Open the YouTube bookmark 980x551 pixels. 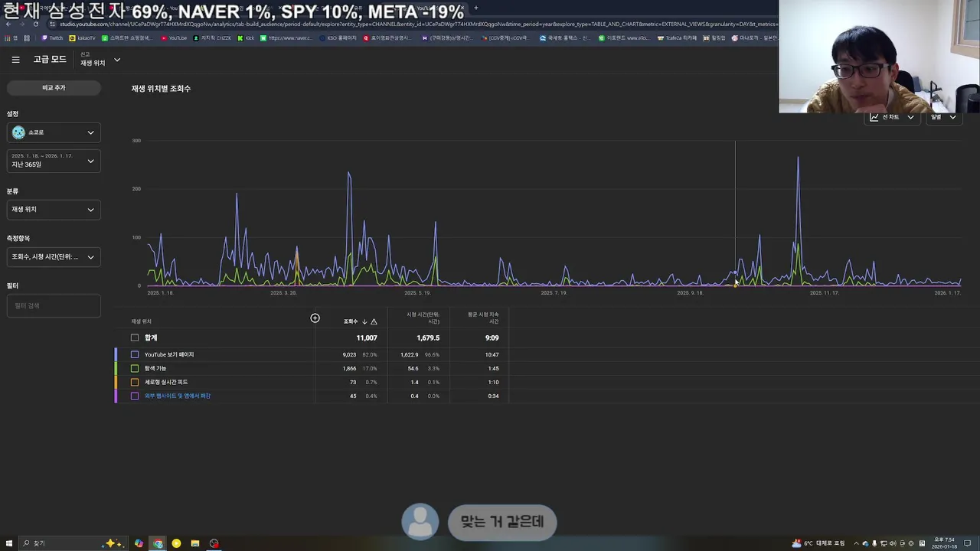pos(174,37)
